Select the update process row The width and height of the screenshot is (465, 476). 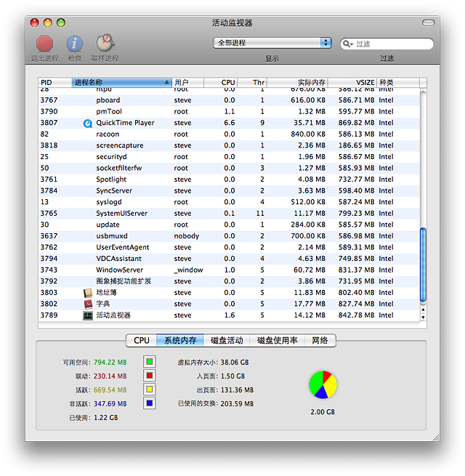[x=229, y=225]
